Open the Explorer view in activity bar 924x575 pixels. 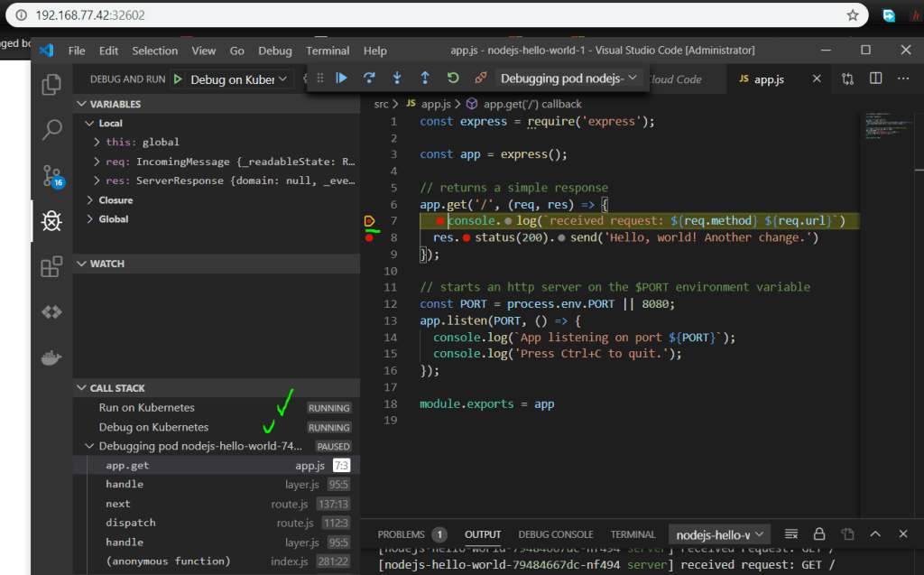pos(51,85)
